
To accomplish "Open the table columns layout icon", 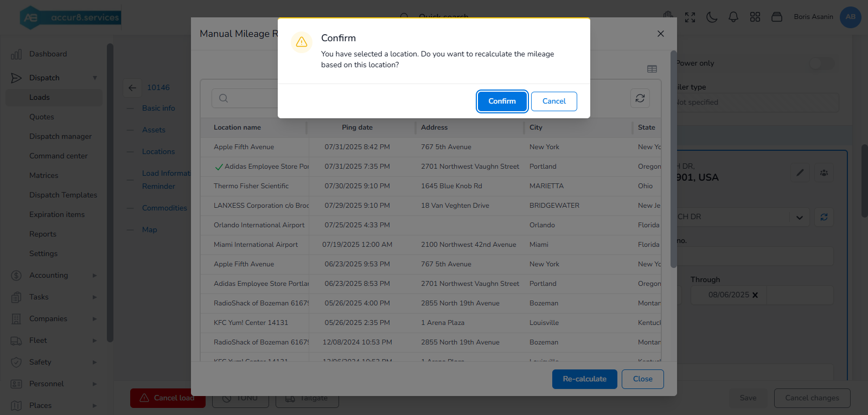I will coord(652,69).
